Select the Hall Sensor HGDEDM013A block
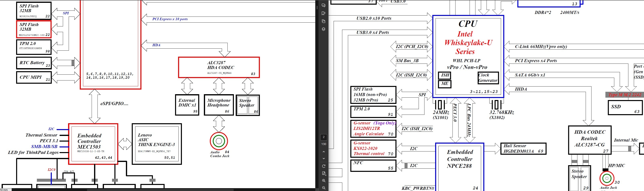This screenshot has height=191, width=644. pyautogui.click(x=523, y=149)
